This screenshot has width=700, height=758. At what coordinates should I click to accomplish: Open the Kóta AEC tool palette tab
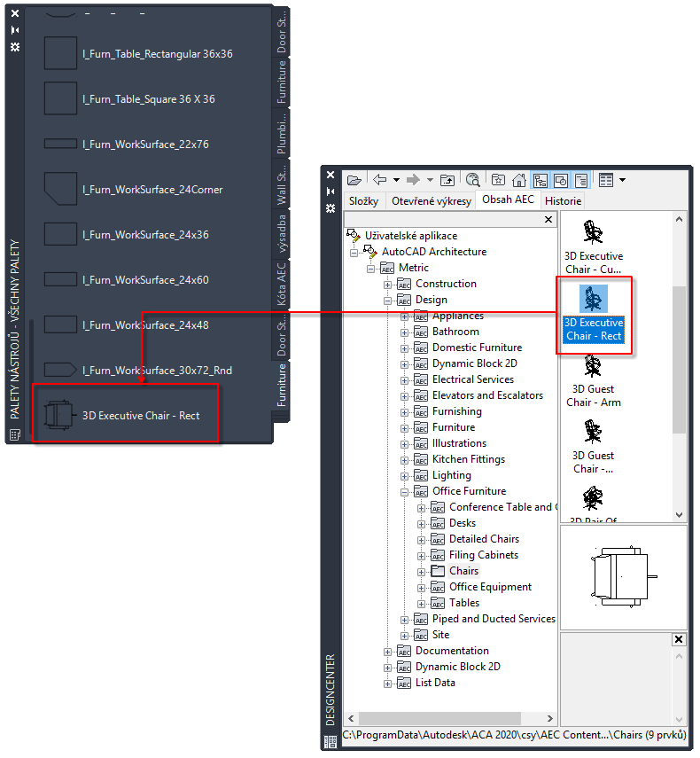(x=282, y=285)
